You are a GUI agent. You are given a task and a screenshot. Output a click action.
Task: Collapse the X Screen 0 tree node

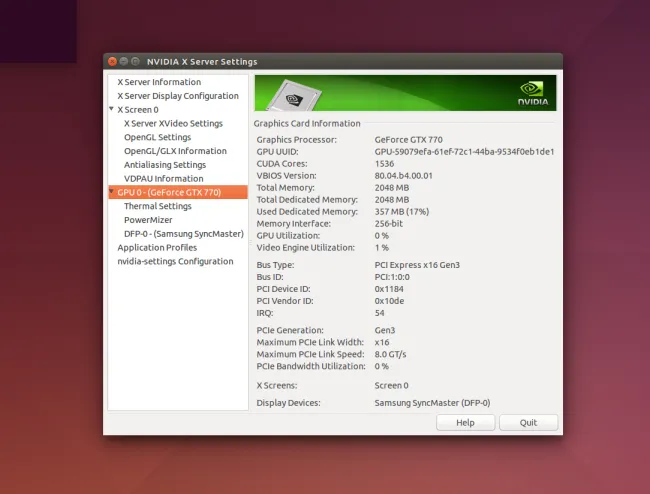pyautogui.click(x=112, y=110)
